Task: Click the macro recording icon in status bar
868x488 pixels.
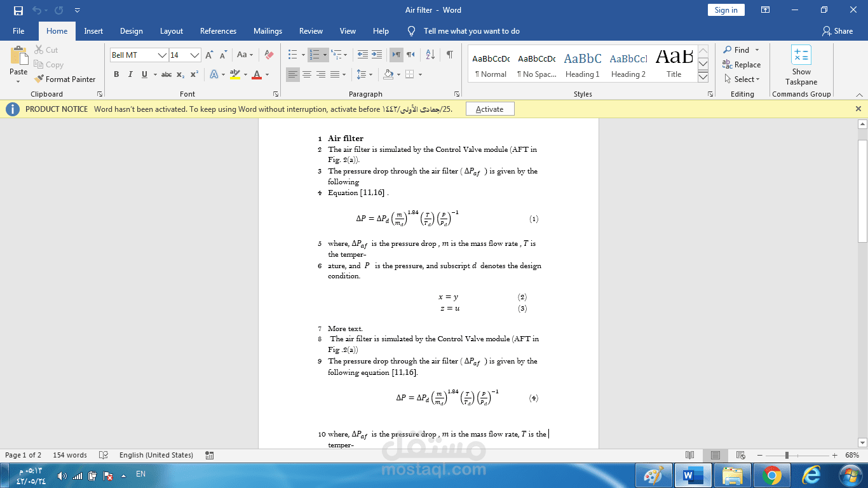Action: (x=210, y=456)
